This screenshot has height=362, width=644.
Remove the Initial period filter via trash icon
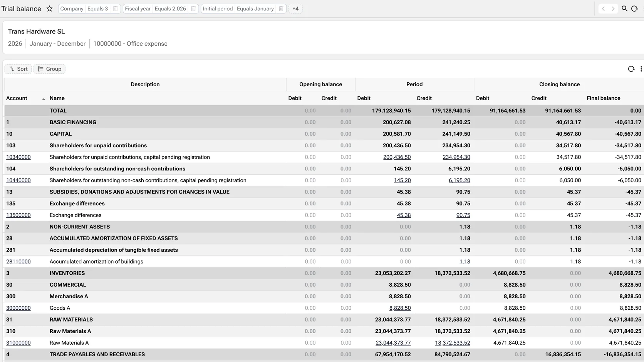281,8
